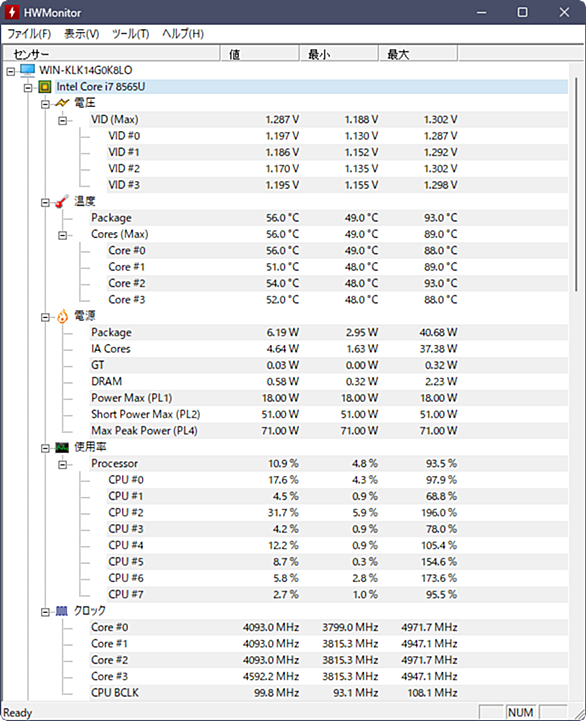This screenshot has width=586, height=721.
Task: Select the CPU chip icon for Intel Core i7 8565U
Action: coord(45,86)
